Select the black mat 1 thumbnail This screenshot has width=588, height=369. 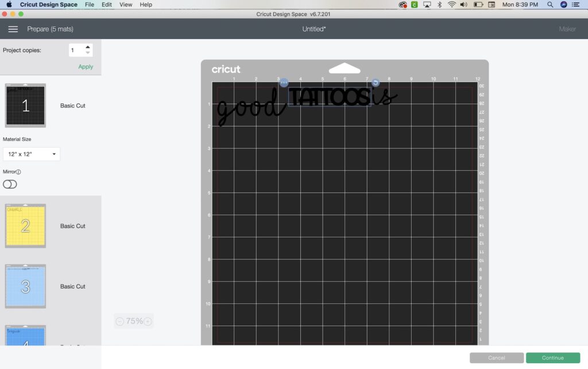tap(25, 106)
